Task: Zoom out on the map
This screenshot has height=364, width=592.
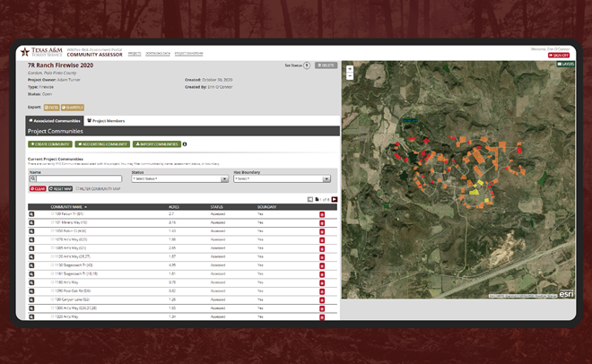Action: [x=350, y=76]
